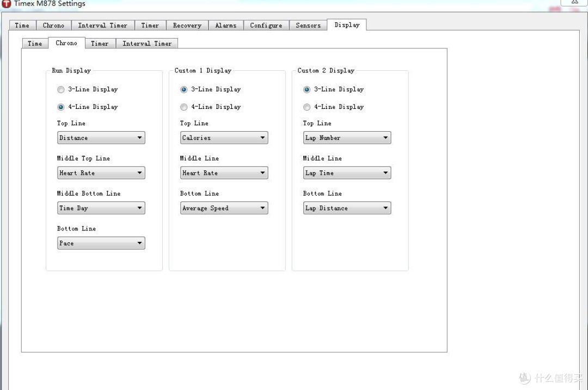Open the Interval Timer sub-tab under Display
The height and width of the screenshot is (390, 588).
tap(147, 44)
